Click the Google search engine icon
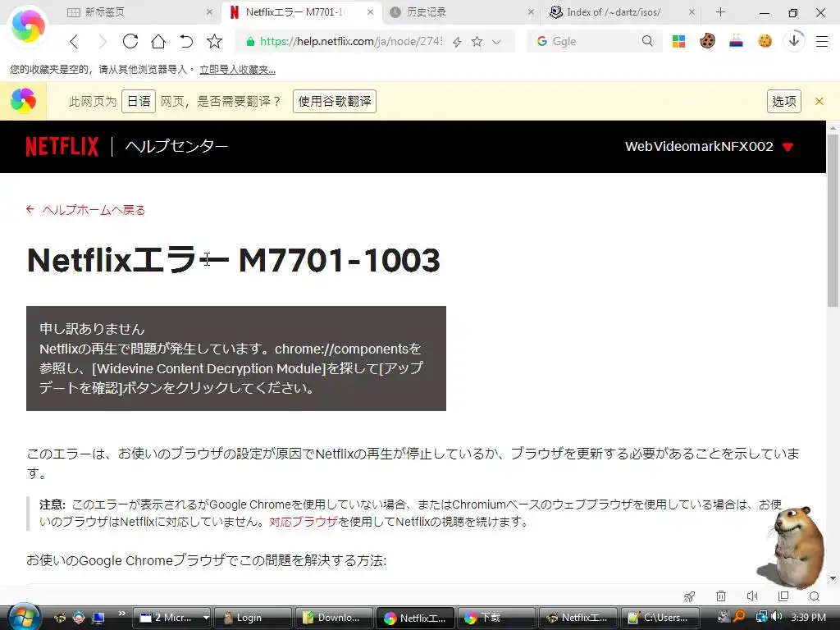This screenshot has width=840, height=630. pos(541,41)
